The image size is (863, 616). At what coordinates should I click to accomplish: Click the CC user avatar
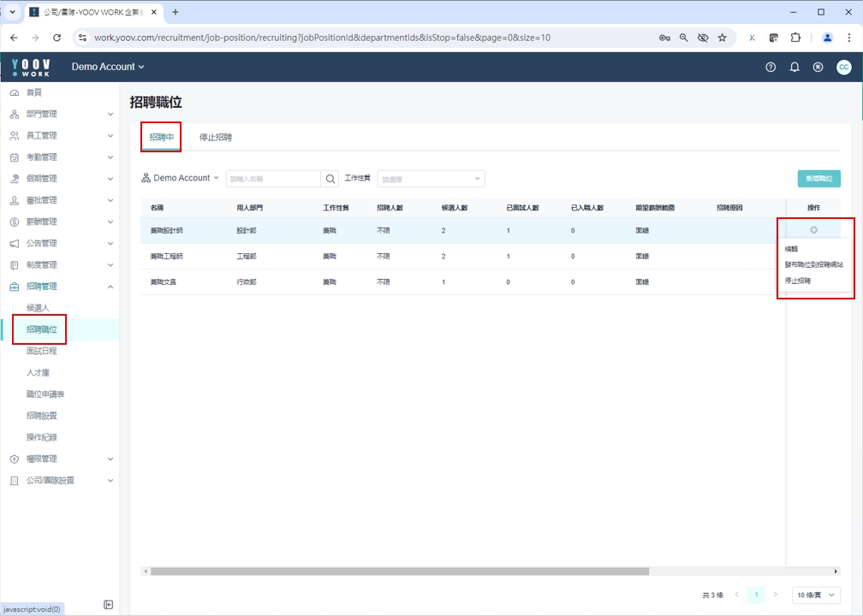[843, 67]
